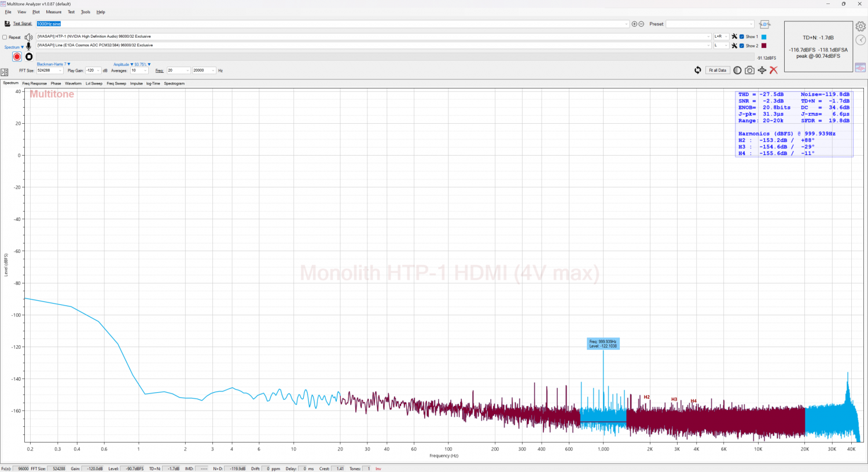Click the crosshair move/center icon
Screen dimensions: 868x472
[x=762, y=70]
